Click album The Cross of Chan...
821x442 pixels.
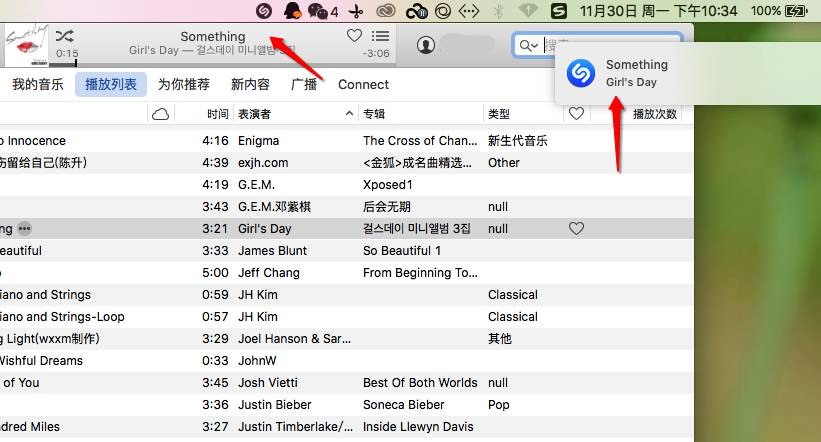click(x=420, y=141)
